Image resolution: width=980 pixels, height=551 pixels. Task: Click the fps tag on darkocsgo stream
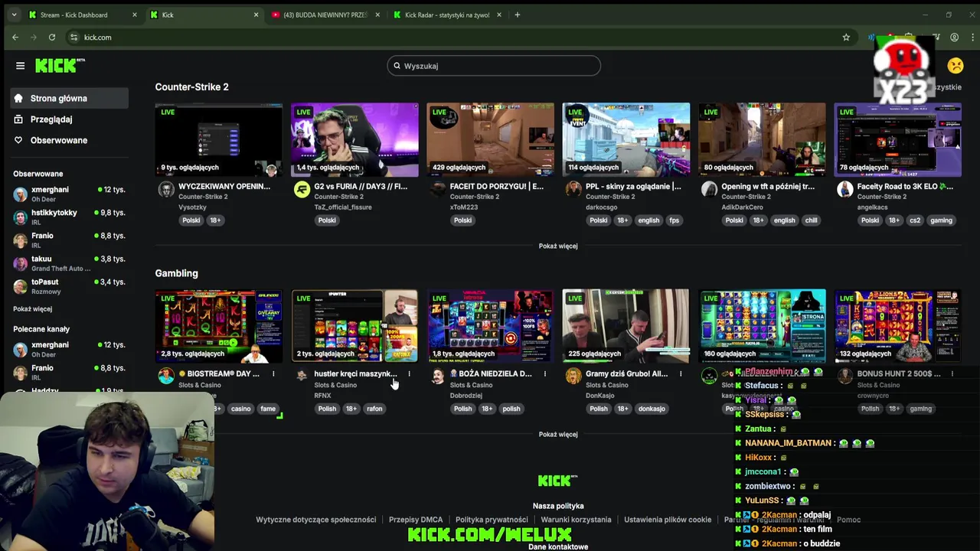pyautogui.click(x=674, y=220)
